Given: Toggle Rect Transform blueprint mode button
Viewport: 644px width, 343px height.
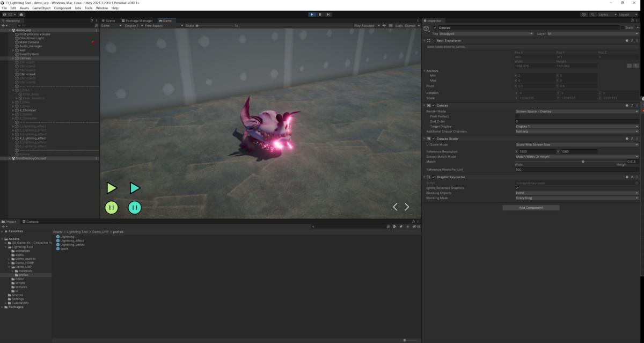Looking at the screenshot, I should tap(631, 65).
